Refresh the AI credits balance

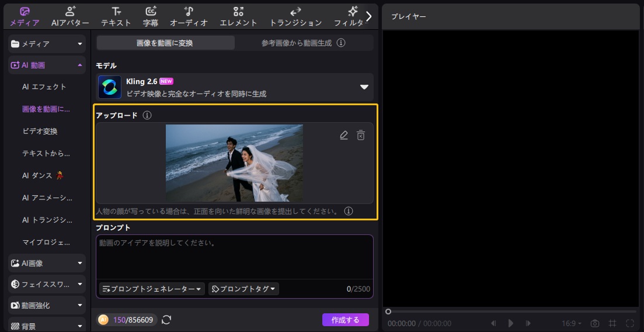tap(166, 320)
